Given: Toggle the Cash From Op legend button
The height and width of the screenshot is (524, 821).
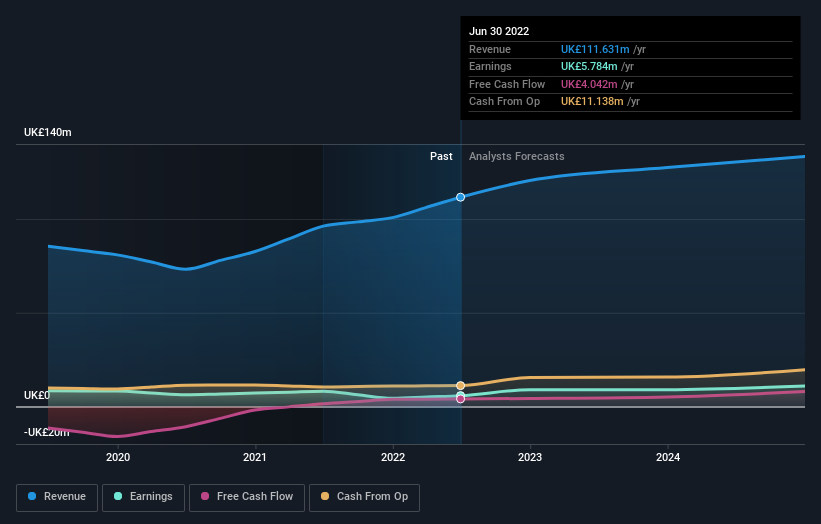Looking at the screenshot, I should pos(364,497).
